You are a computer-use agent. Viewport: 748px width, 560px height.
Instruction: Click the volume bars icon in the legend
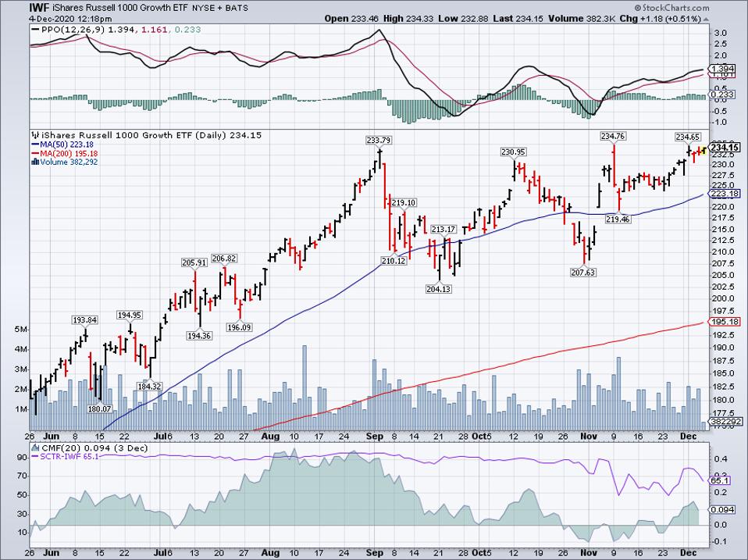[35, 162]
